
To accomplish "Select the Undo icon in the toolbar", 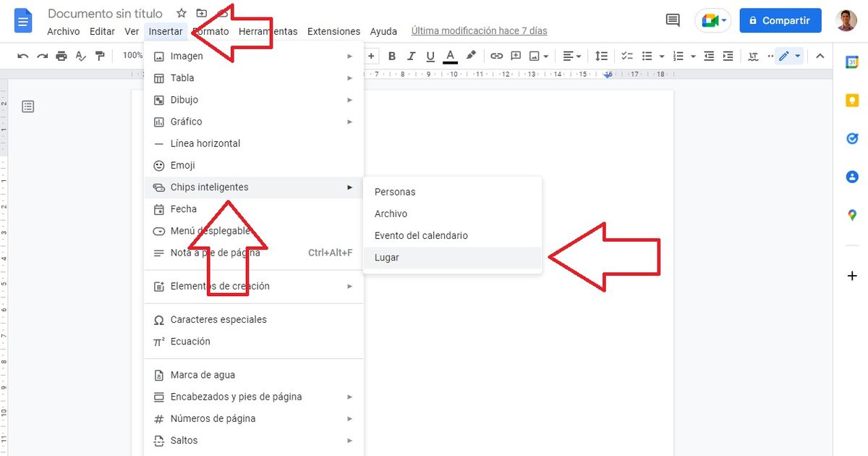I will pos(24,56).
